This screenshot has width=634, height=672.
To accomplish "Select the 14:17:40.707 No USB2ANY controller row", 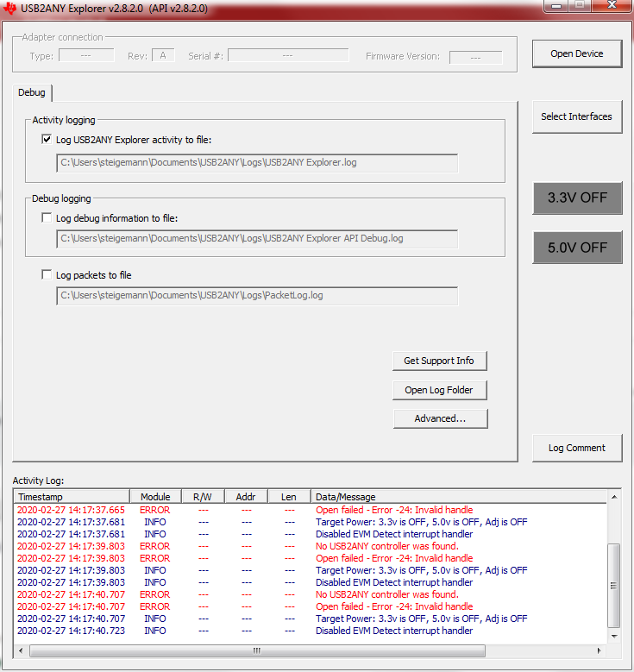I will pos(311,594).
